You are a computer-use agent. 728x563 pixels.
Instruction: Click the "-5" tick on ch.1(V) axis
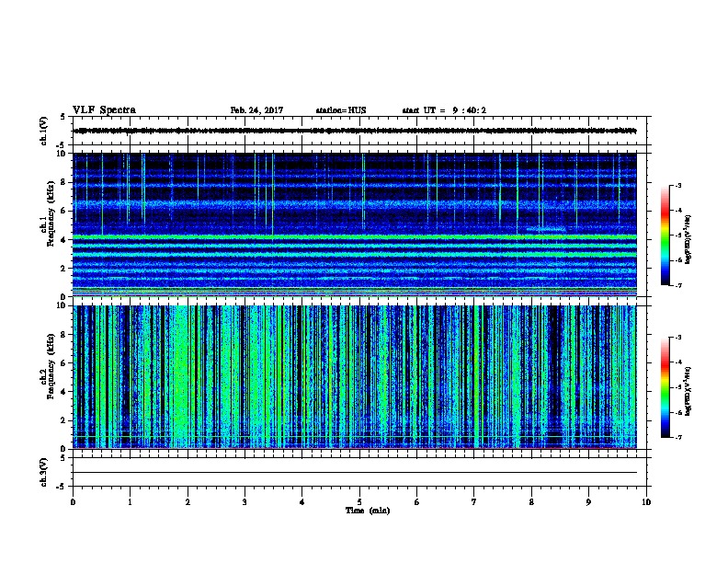pyautogui.click(x=62, y=145)
